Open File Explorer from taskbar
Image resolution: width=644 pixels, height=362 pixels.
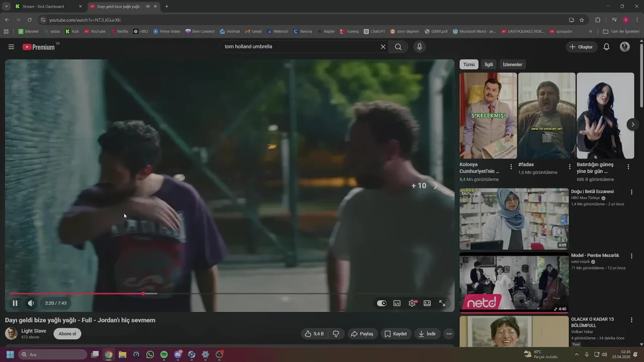(x=122, y=354)
